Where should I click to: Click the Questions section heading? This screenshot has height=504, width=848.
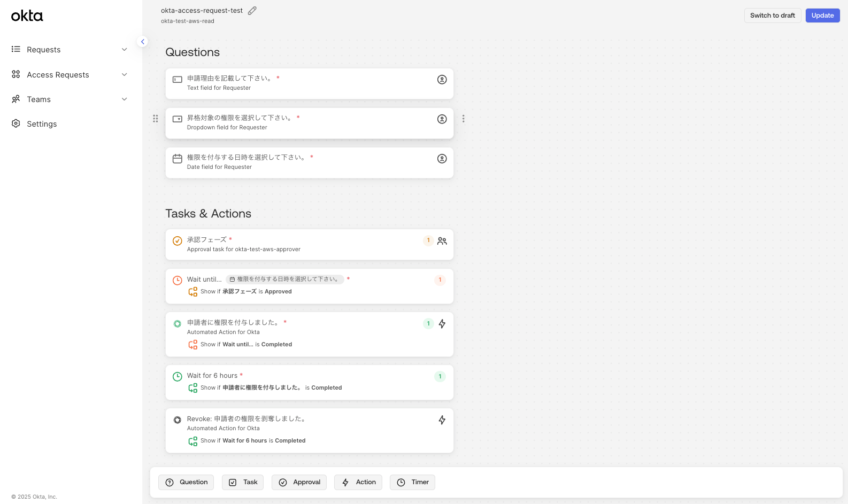coord(192,52)
